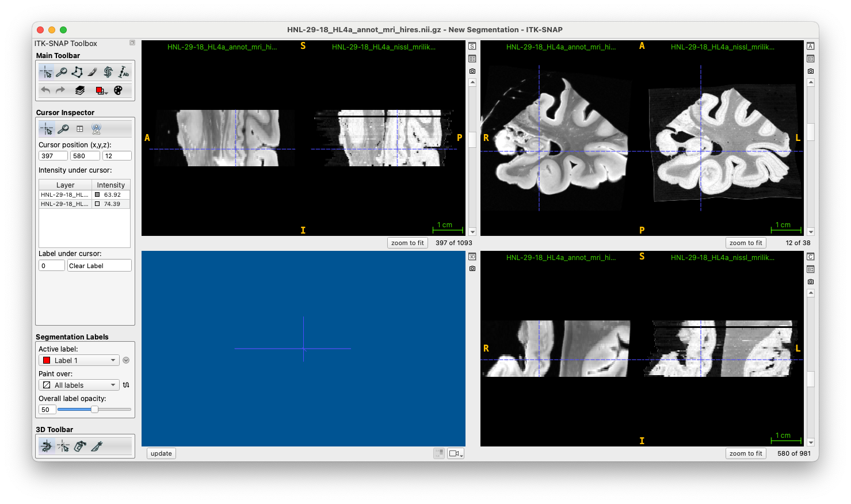851x504 pixels.
Task: Select the 3D scalpel tool
Action: coord(97,446)
